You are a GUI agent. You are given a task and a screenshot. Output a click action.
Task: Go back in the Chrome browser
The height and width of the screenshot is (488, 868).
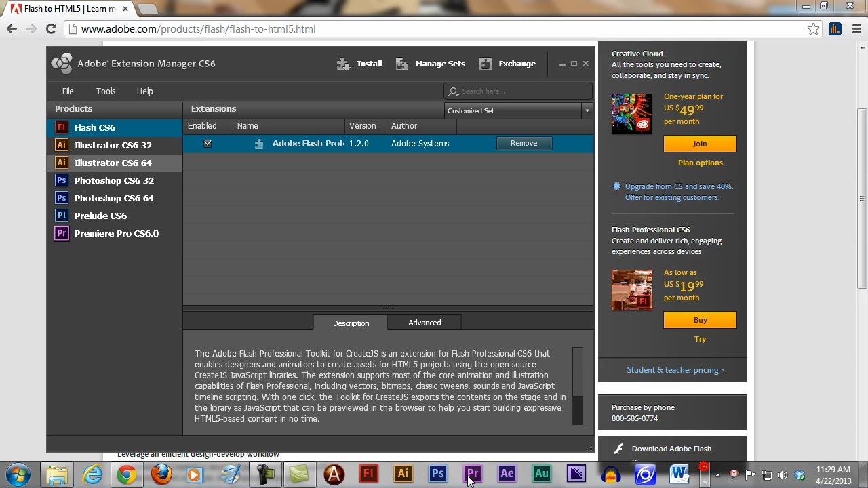pyautogui.click(x=12, y=28)
